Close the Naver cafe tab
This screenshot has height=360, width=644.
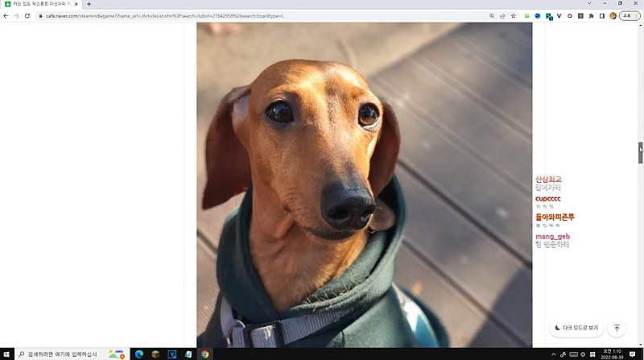coord(76,4)
